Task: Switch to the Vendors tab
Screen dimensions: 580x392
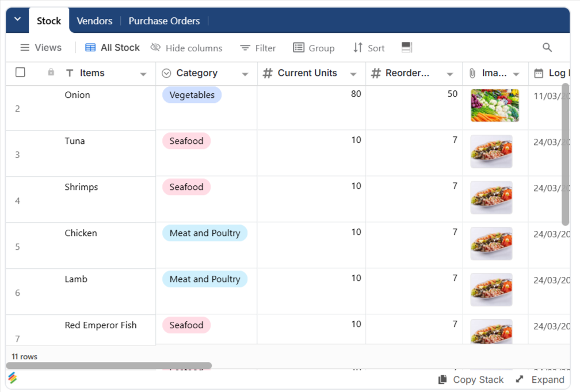Action: point(94,21)
